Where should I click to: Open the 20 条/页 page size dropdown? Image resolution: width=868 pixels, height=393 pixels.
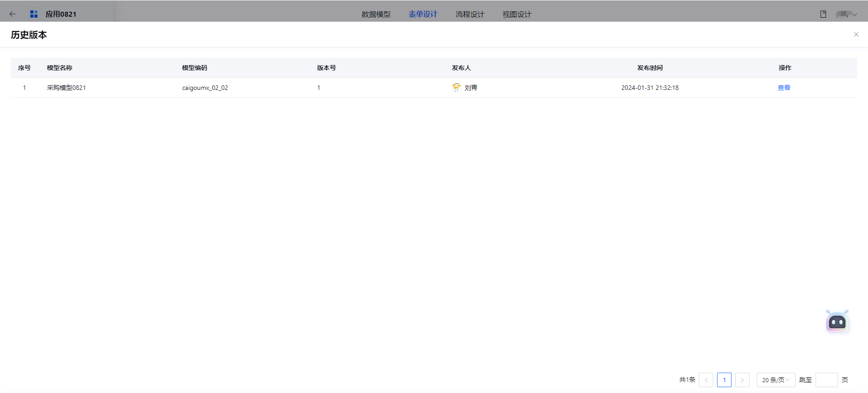click(x=776, y=380)
